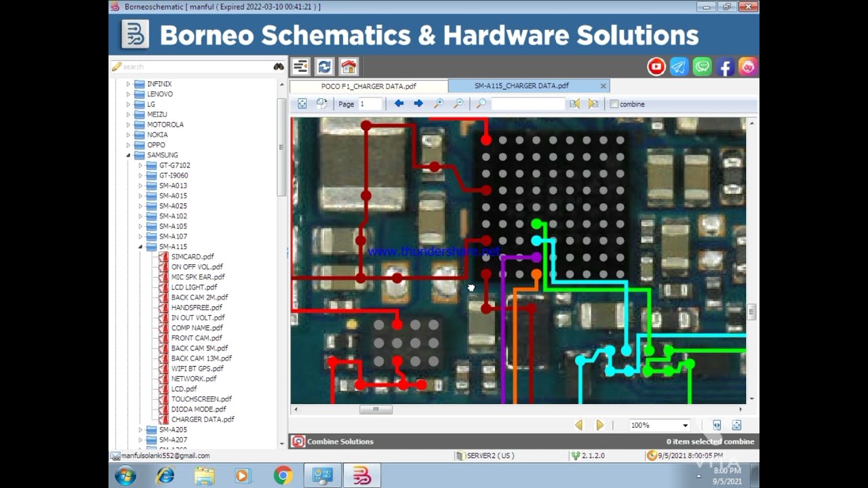Click the fit to window icon at bottom right

[x=736, y=425]
